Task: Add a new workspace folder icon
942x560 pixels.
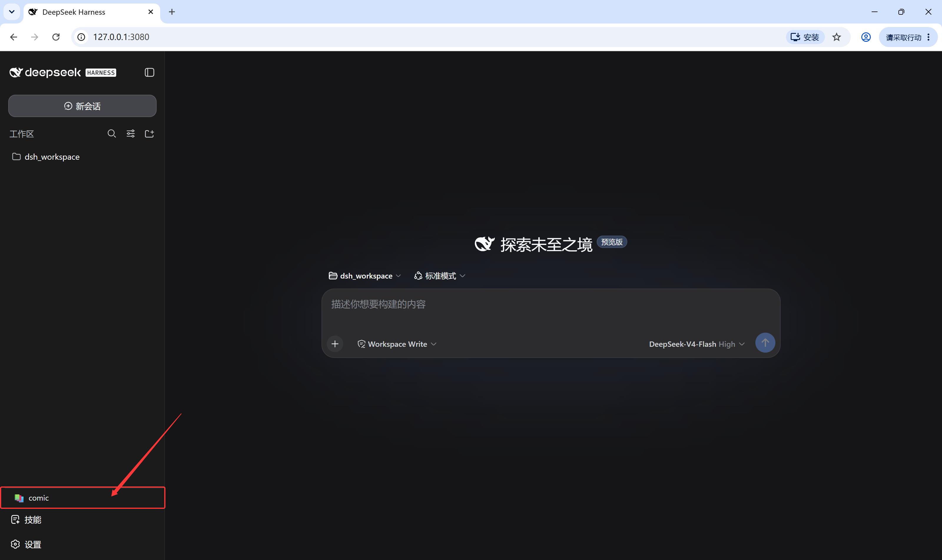Action: point(150,134)
